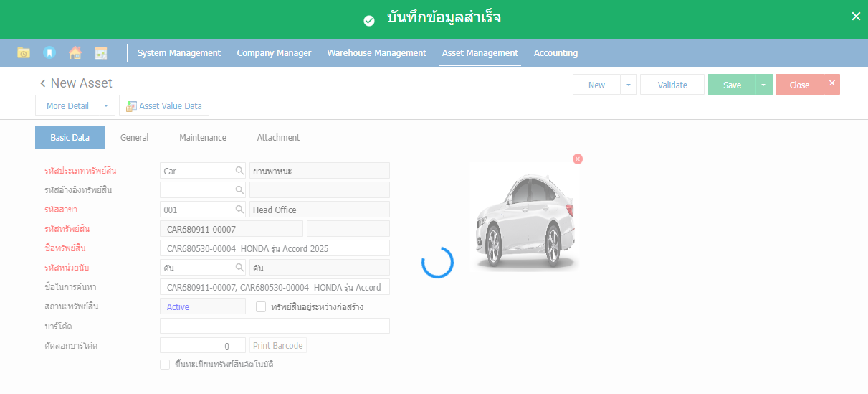Open the calendar icon in top bar

(101, 53)
